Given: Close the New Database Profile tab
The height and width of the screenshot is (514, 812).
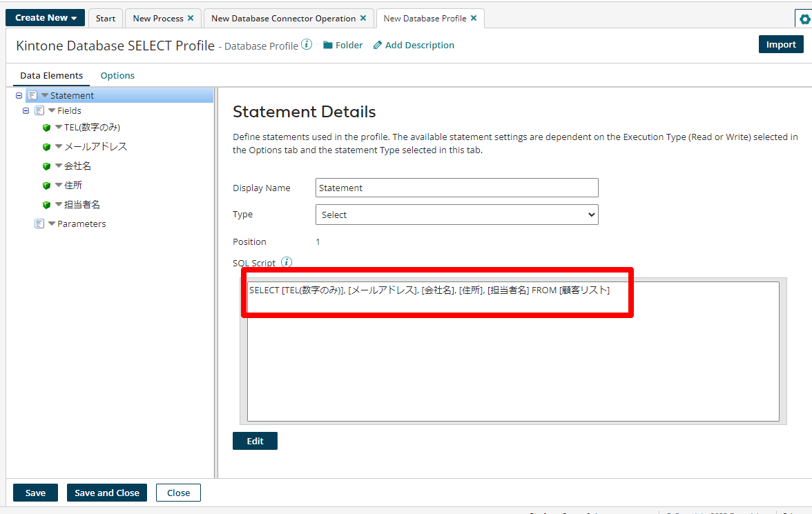Looking at the screenshot, I should pos(474,18).
